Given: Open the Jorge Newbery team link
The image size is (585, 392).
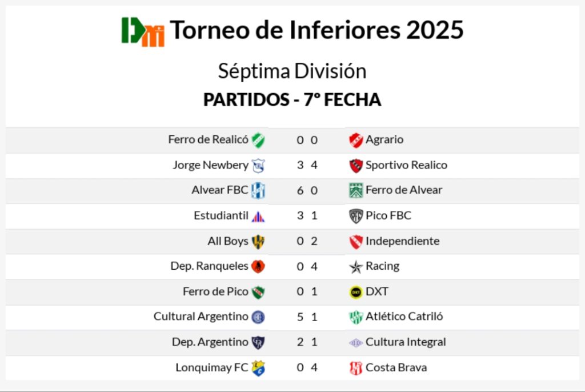Looking at the screenshot, I should [x=210, y=165].
